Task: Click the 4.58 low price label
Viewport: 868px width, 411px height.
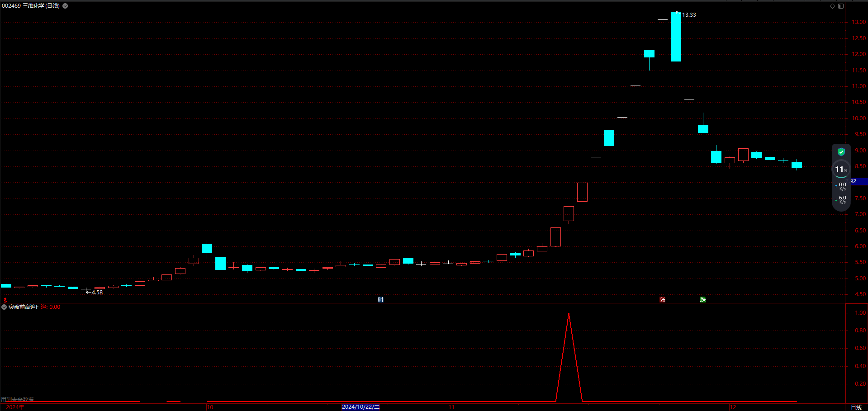Action: (x=97, y=293)
